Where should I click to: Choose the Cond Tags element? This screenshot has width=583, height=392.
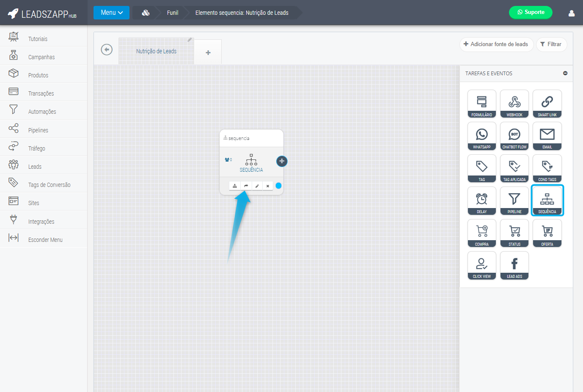(547, 168)
